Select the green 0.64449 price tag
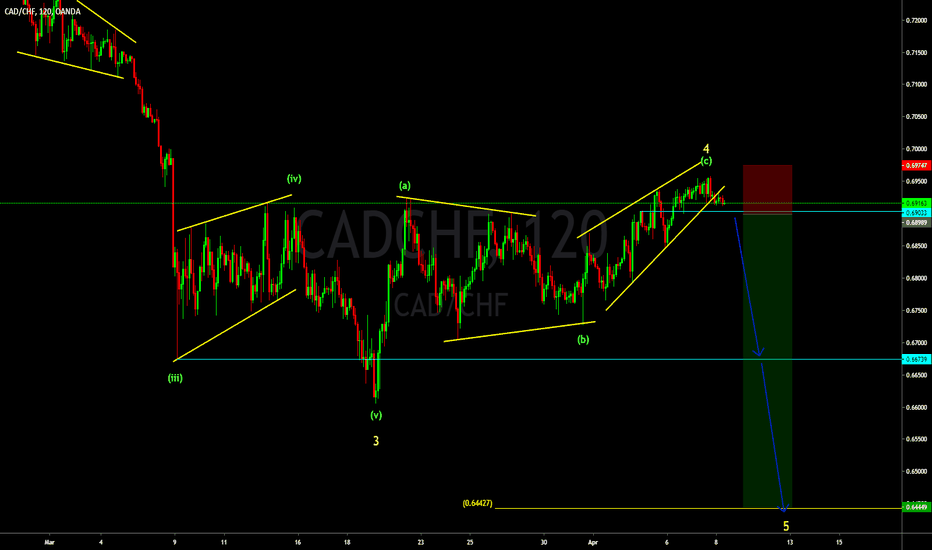The height and width of the screenshot is (550, 932). (916, 507)
